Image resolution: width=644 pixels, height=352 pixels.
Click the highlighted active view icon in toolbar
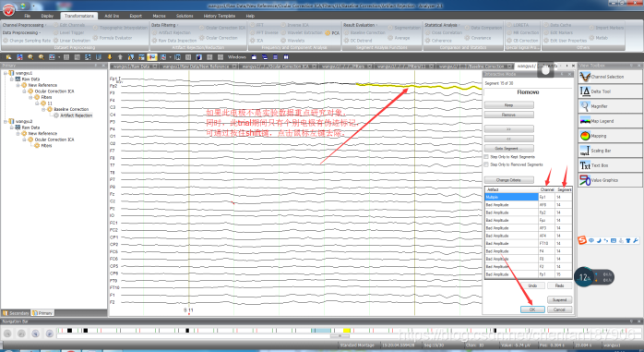[152, 57]
